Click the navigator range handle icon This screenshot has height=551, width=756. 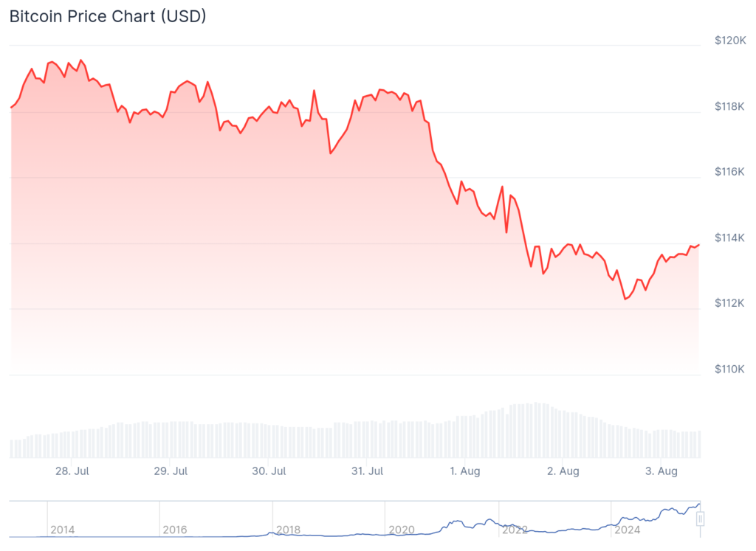point(700,519)
